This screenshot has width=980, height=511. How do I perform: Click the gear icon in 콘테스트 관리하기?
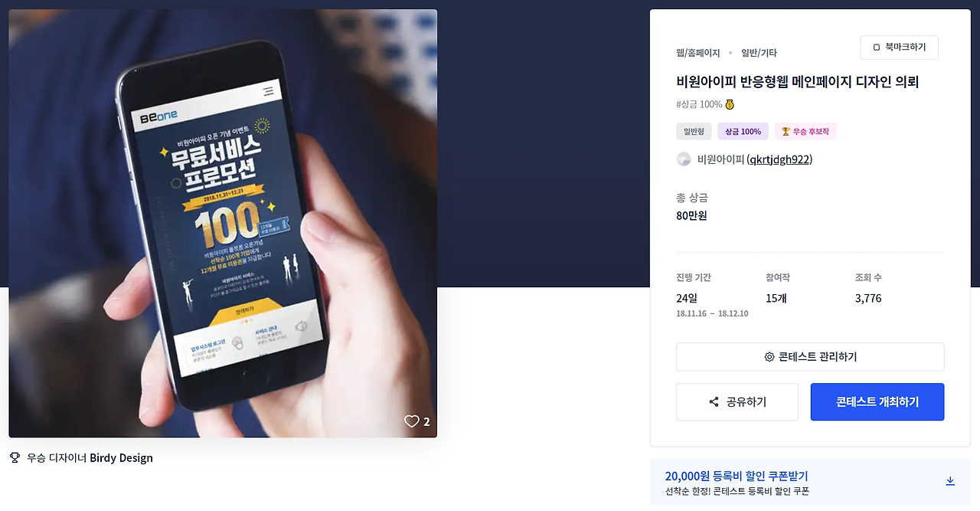point(769,357)
